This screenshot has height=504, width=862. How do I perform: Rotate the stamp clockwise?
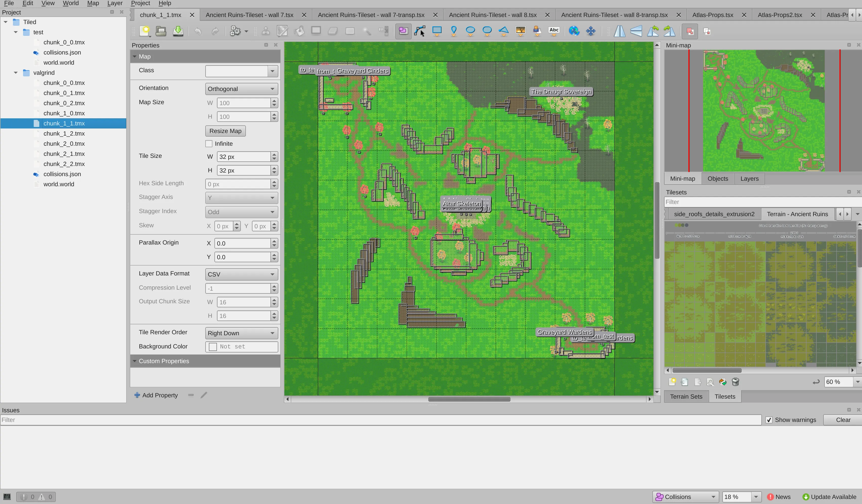(x=669, y=31)
